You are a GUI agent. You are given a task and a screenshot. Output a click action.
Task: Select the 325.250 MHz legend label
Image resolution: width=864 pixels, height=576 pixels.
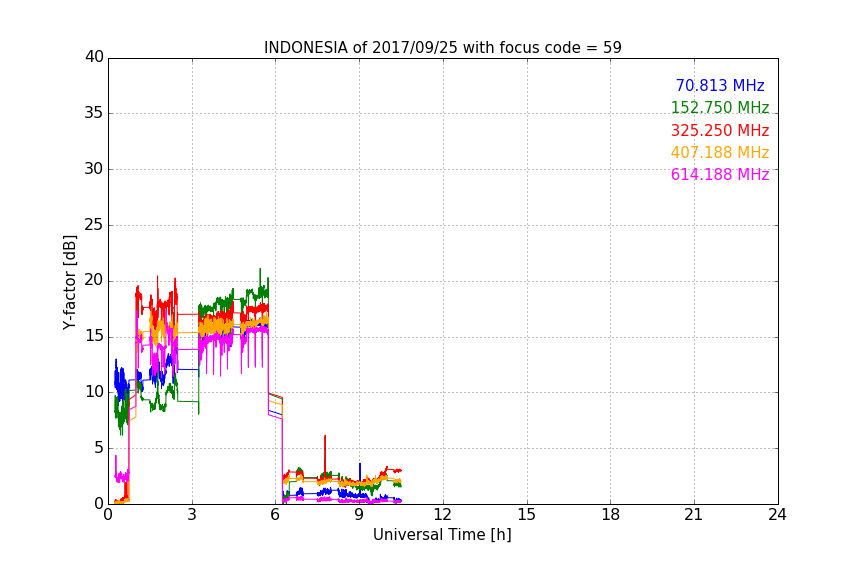[720, 130]
